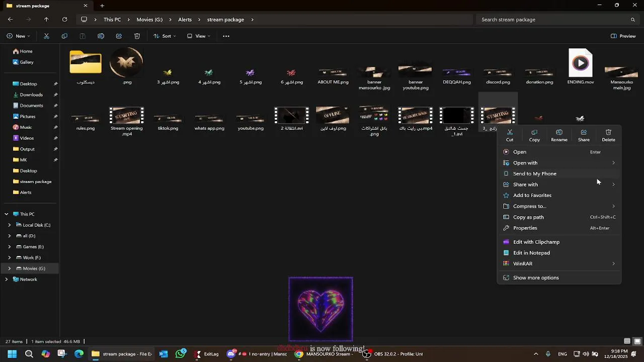The height and width of the screenshot is (362, 644).
Task: Select Add to Favorites
Action: [x=559, y=195]
